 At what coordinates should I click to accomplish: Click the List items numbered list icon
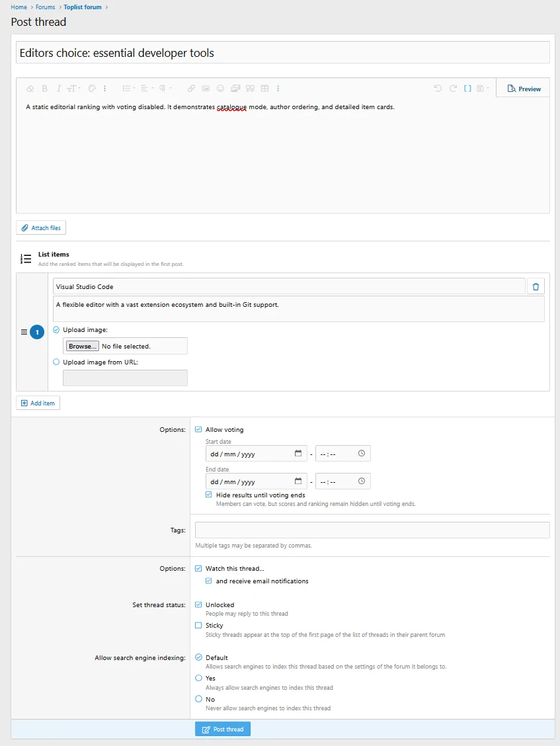(x=26, y=259)
